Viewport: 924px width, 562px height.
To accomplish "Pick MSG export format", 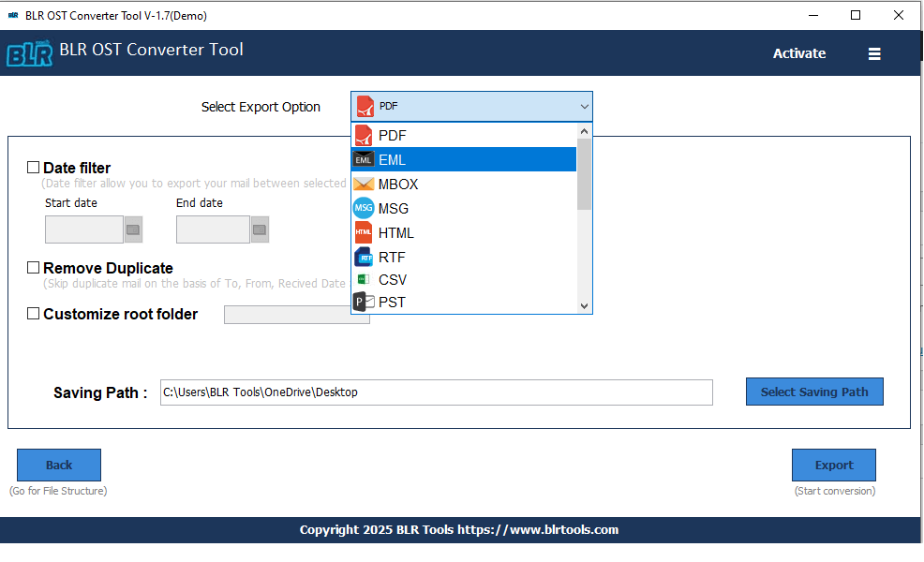I will 464,209.
